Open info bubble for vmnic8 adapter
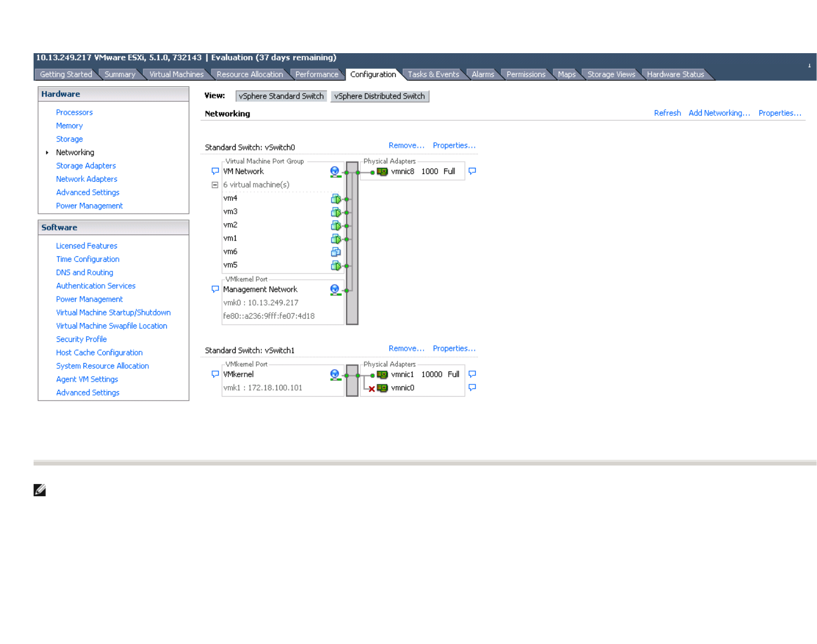This screenshot has width=817, height=644. (472, 171)
